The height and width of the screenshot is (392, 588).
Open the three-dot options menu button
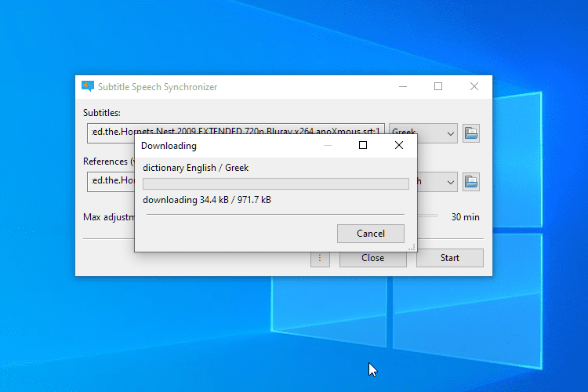click(x=320, y=258)
